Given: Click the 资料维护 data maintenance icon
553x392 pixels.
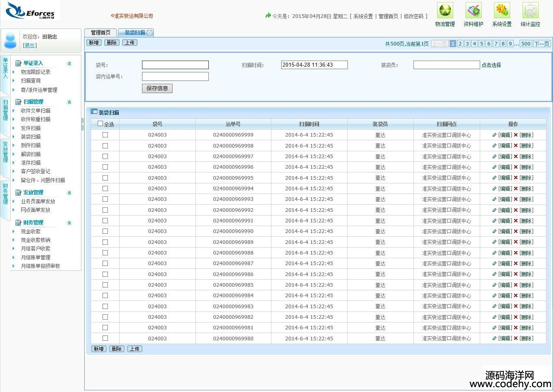Looking at the screenshot, I should [x=473, y=11].
